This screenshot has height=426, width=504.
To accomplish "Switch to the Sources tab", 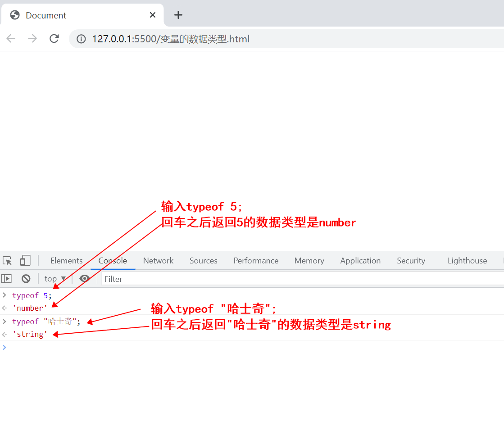I will coord(204,261).
